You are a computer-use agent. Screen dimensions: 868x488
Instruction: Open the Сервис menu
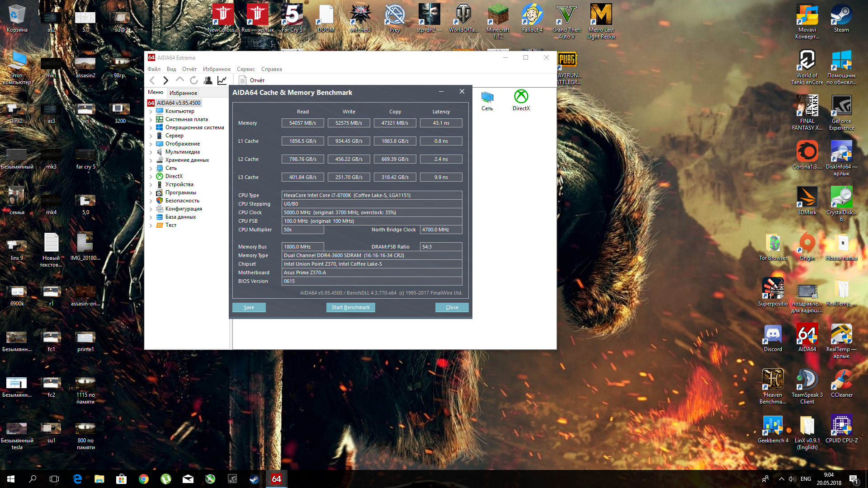click(245, 69)
